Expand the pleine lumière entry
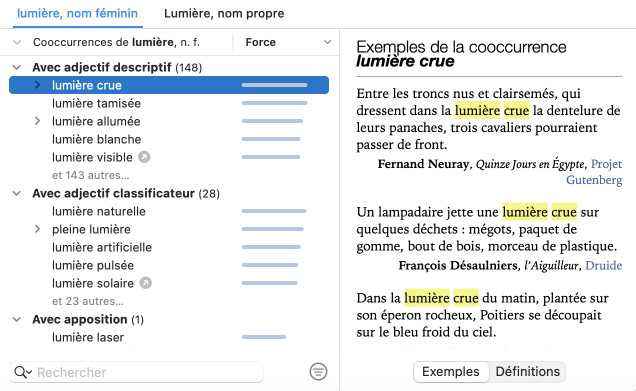The image size is (636, 391). click(x=37, y=229)
